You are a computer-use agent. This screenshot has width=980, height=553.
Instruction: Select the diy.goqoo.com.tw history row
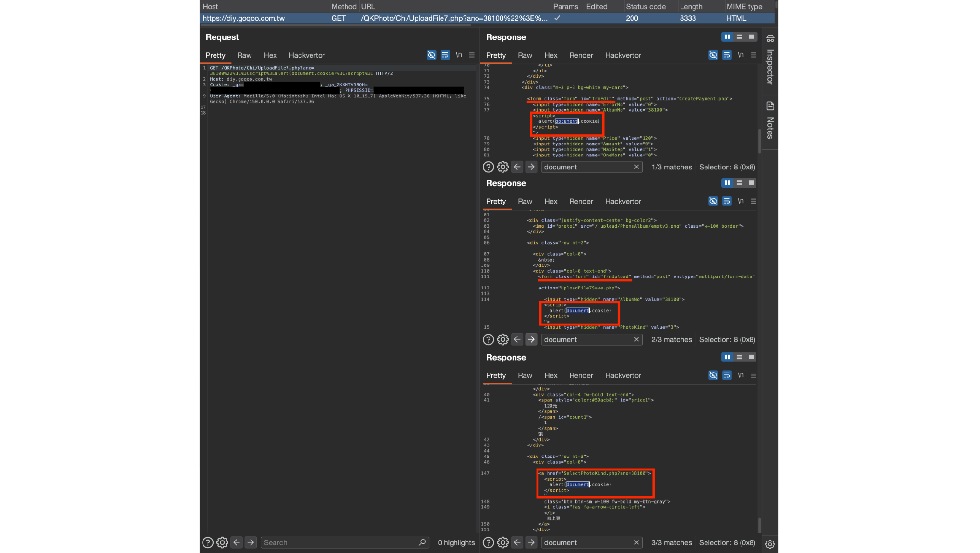click(x=487, y=18)
